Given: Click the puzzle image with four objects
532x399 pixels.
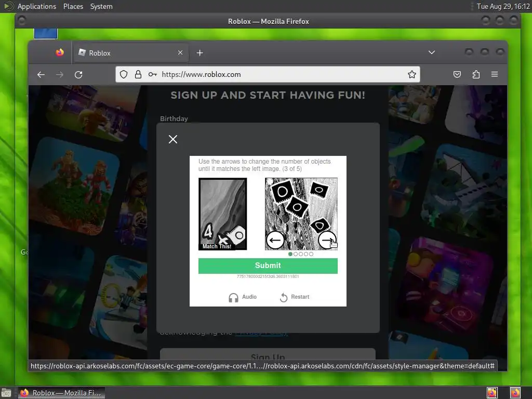Looking at the screenshot, I should 301,214.
